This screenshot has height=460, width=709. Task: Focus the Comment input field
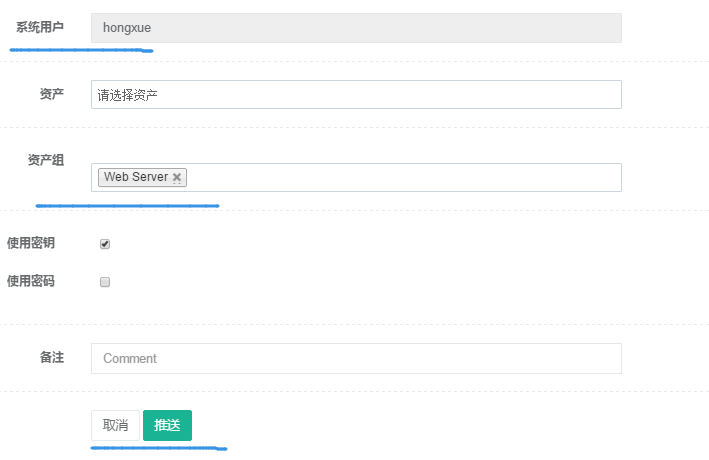pyautogui.click(x=355, y=358)
